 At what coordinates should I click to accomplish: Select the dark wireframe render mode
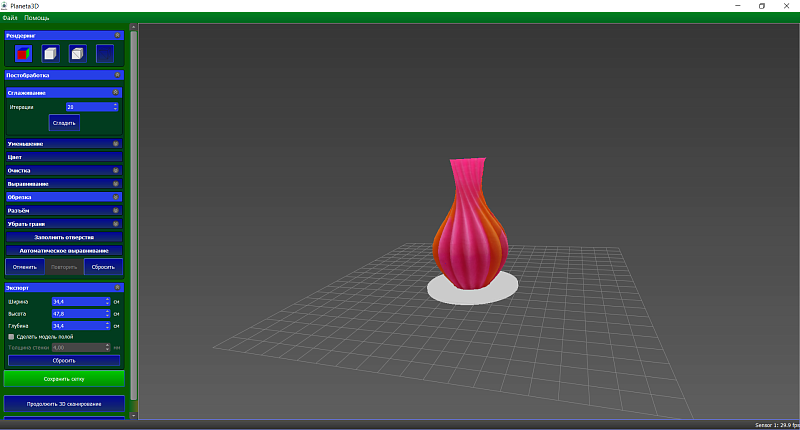point(105,54)
